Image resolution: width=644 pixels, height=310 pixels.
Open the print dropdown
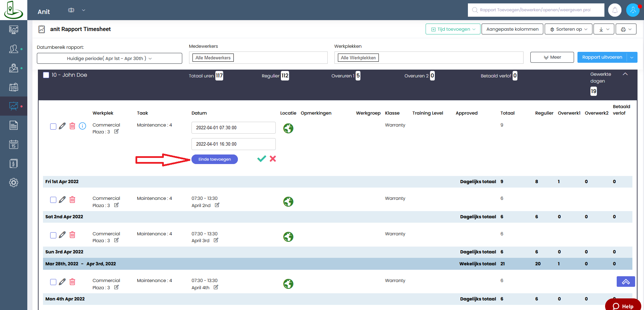[626, 29]
